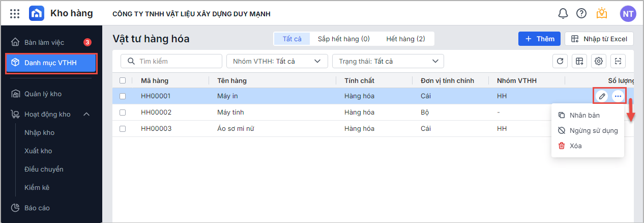
Task: Collapse the Hoạt động kho section
Action: click(86, 114)
